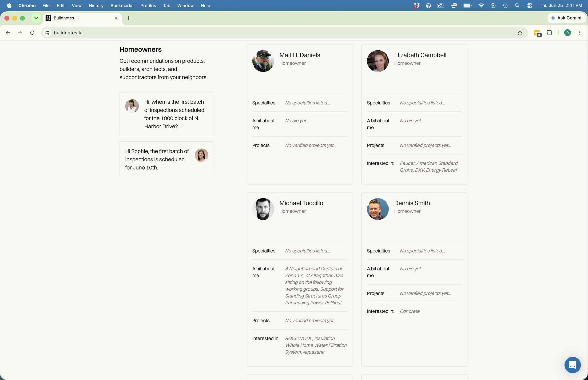Image resolution: width=588 pixels, height=380 pixels.
Task: Click Elizabeth Campbell's 'Faucet, American Standard' interests
Action: point(429,166)
